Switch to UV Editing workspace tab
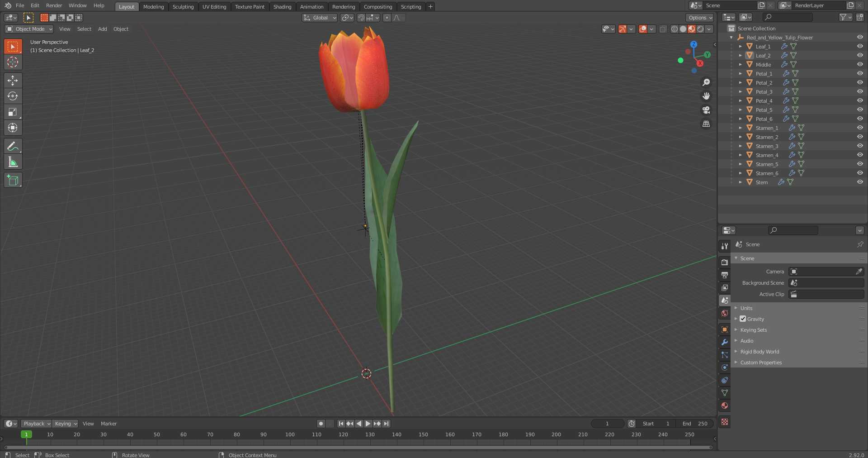This screenshot has width=868, height=458. pos(214,7)
